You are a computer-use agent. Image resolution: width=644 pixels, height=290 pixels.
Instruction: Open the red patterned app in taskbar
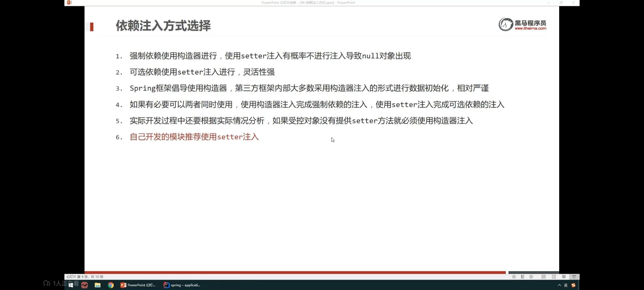(85, 285)
